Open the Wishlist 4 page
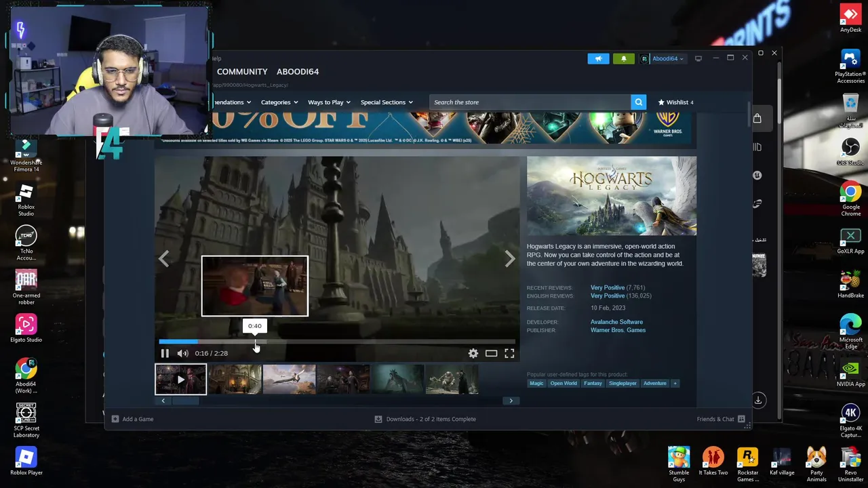Image resolution: width=868 pixels, height=488 pixels. (675, 102)
